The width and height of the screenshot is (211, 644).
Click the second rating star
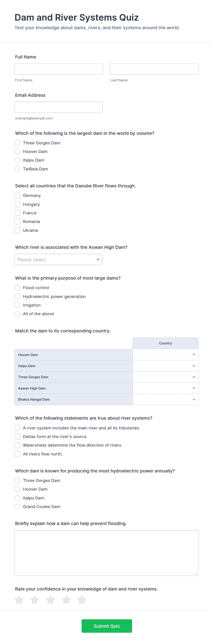(35, 600)
